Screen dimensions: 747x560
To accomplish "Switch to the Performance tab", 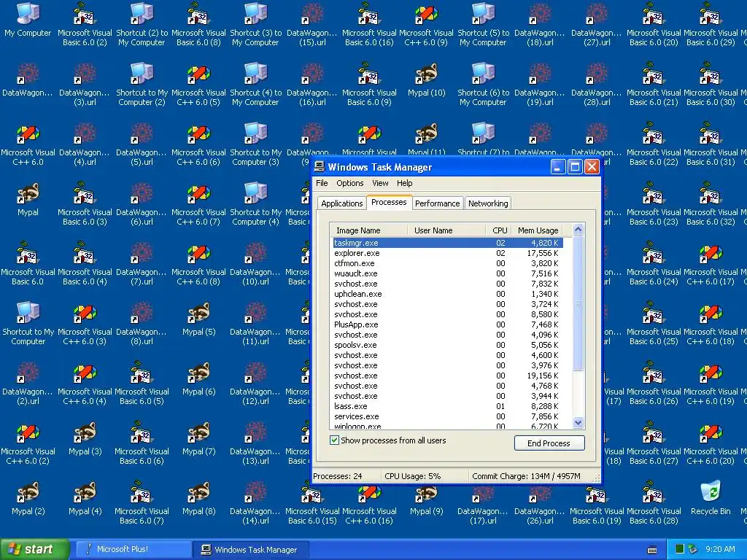I will (x=438, y=203).
